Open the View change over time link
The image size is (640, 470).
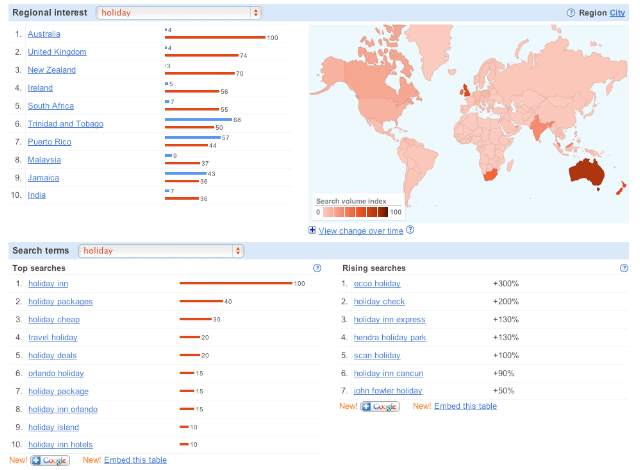pyautogui.click(x=361, y=231)
